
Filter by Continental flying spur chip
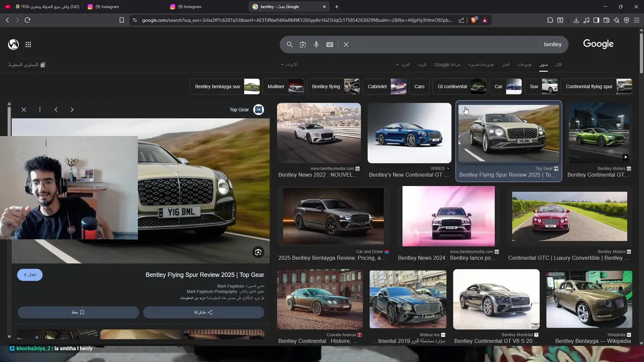pos(596,86)
